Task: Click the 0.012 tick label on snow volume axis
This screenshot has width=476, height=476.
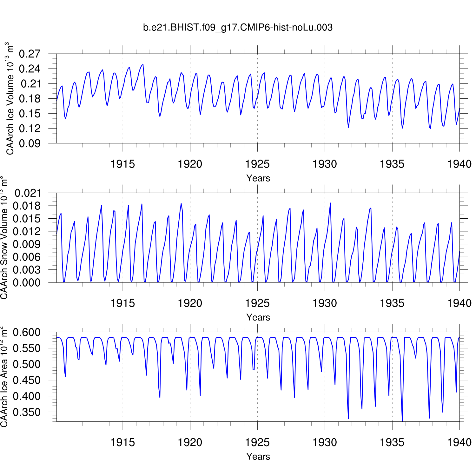Action: click(x=27, y=231)
